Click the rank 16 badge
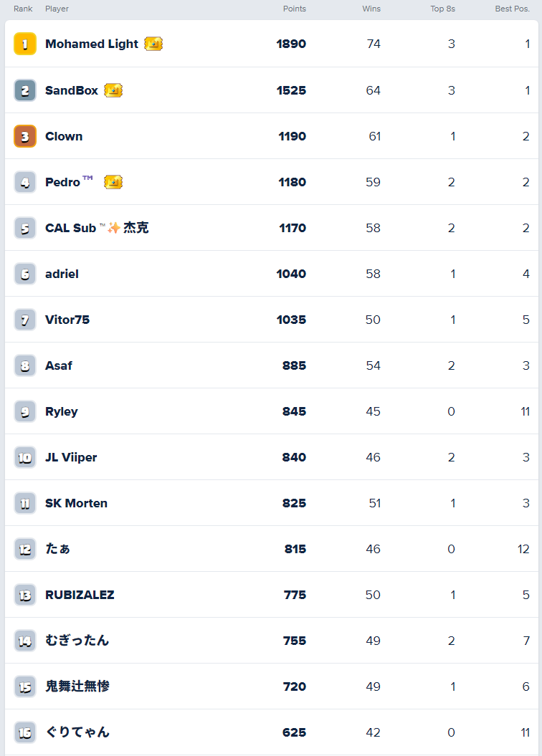Screen dimensions: 542x756 click(25, 732)
